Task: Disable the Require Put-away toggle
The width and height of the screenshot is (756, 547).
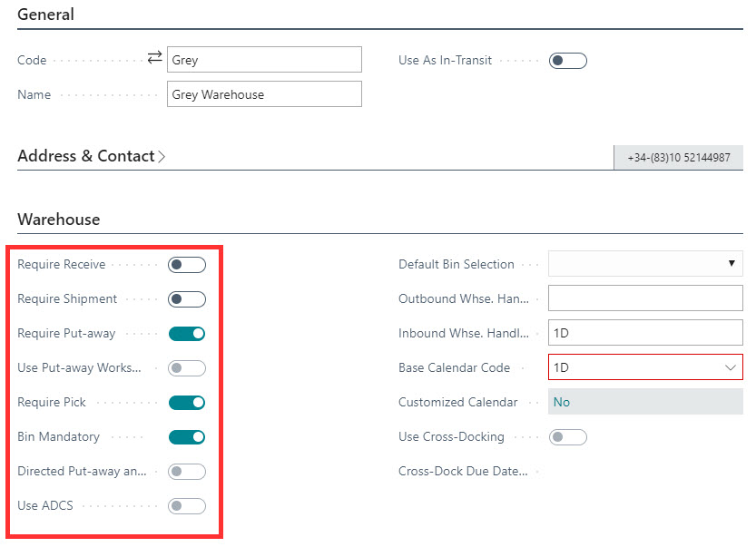Action: pyautogui.click(x=187, y=334)
